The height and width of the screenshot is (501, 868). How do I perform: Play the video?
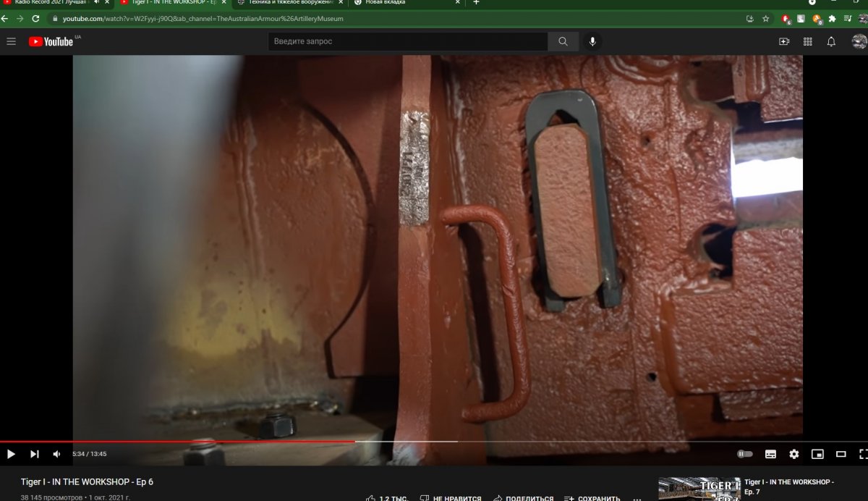coord(11,454)
